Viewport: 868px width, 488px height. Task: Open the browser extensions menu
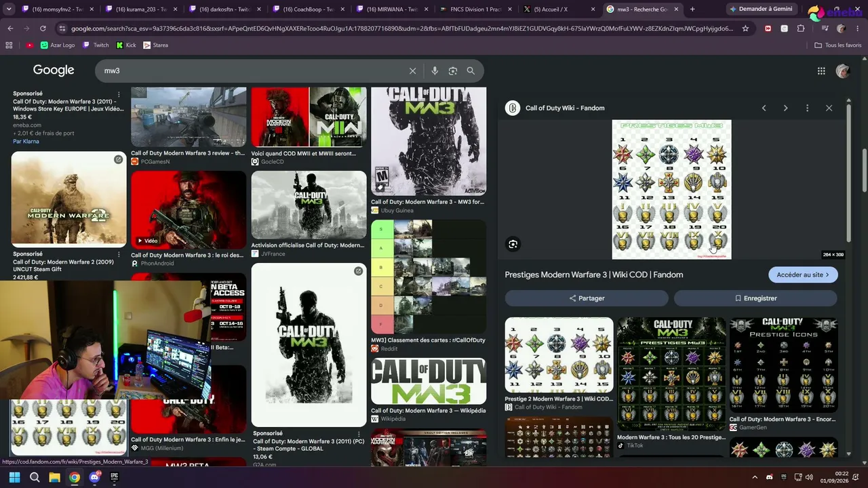(x=801, y=28)
